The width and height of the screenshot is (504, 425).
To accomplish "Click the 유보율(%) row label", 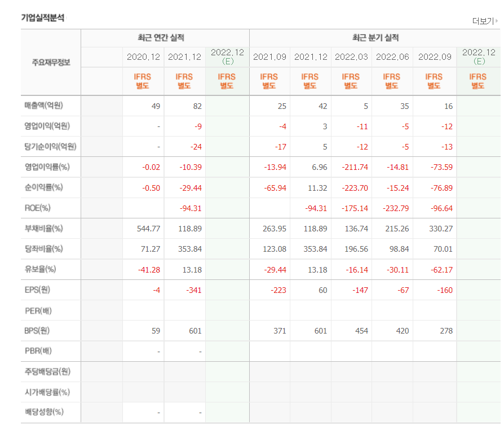I will [x=41, y=269].
